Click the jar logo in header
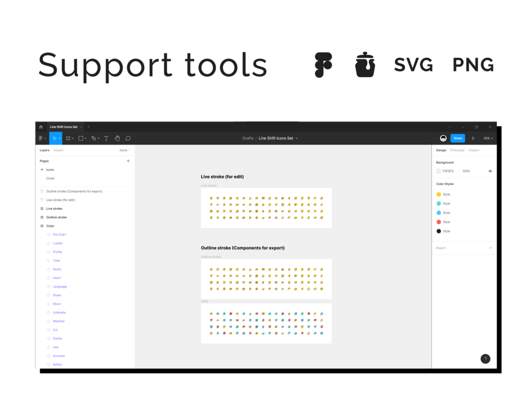This screenshot has width=532, height=402. (365, 65)
